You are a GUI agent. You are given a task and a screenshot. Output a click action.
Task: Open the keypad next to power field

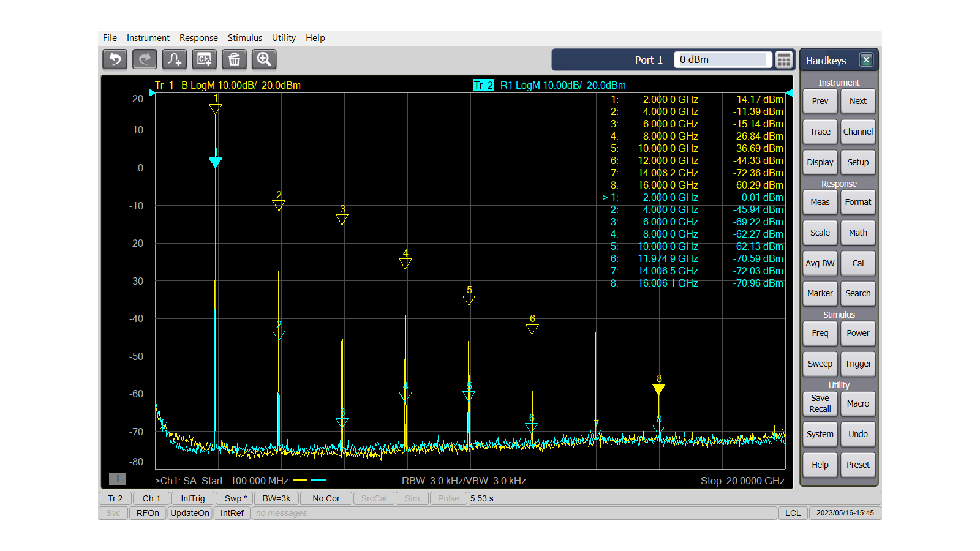click(x=783, y=60)
